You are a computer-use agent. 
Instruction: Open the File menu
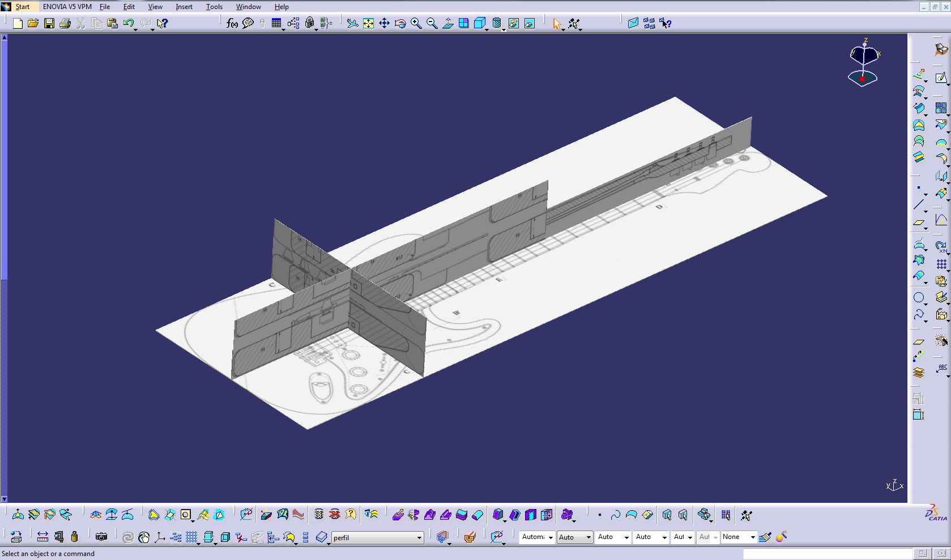point(105,7)
